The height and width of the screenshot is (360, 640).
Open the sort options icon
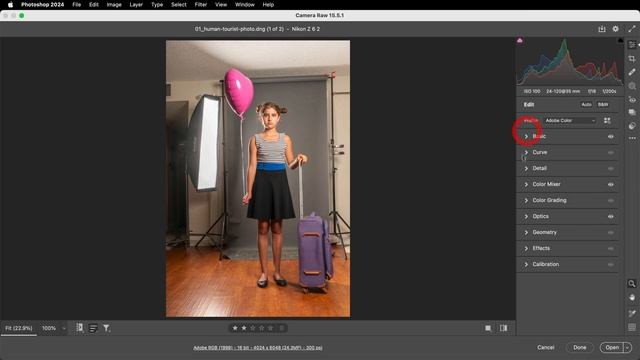[93, 328]
